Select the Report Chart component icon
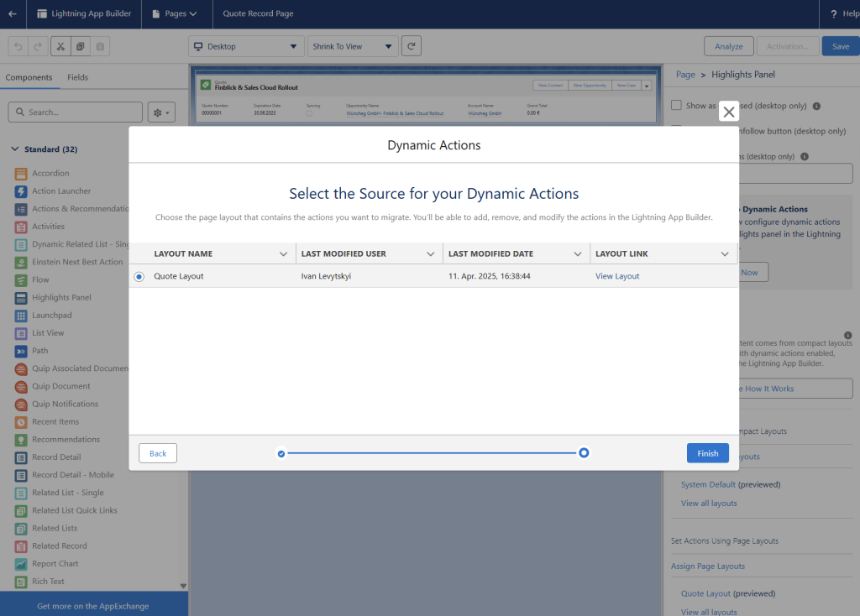This screenshot has width=860, height=616. pos(21,563)
